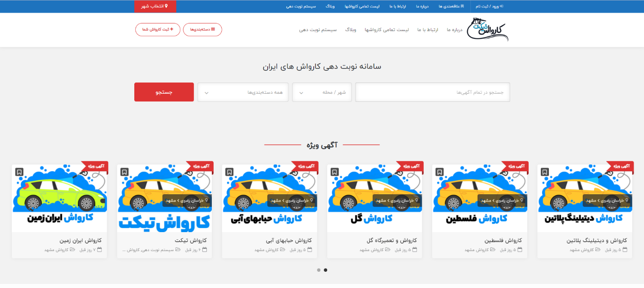Open ارتباط با ما in the white navigation

click(x=428, y=30)
